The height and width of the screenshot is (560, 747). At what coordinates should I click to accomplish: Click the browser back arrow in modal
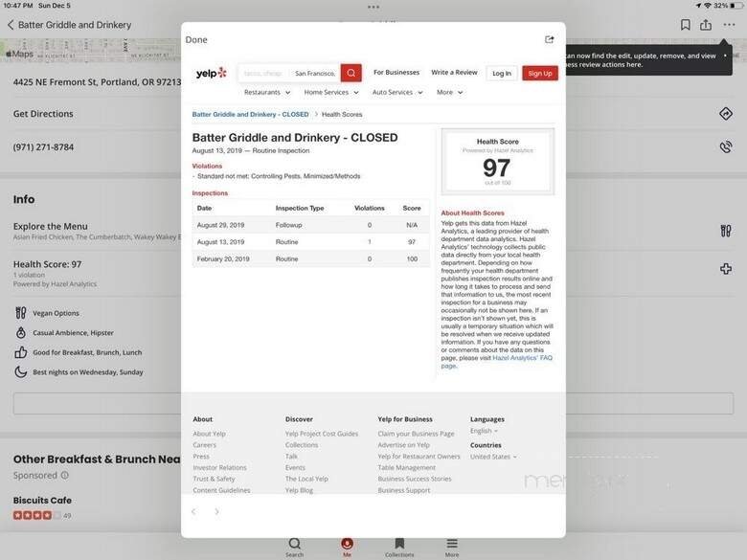[193, 511]
